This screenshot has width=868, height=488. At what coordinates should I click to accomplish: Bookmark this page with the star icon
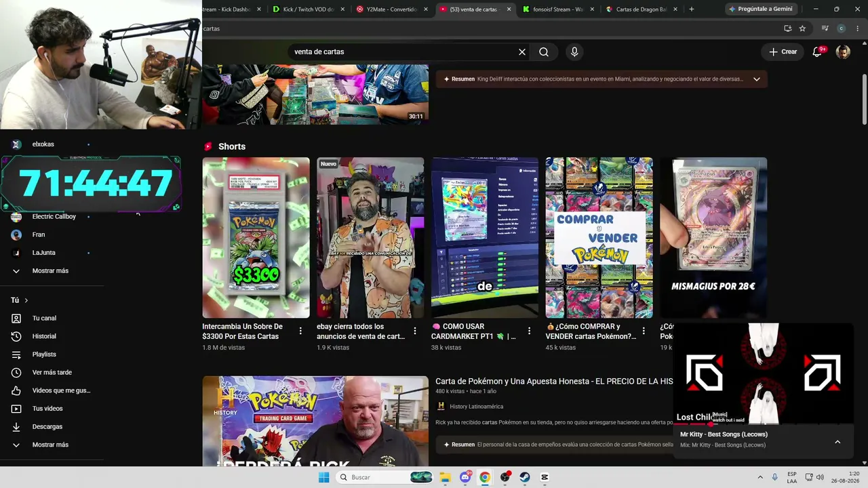pos(802,28)
